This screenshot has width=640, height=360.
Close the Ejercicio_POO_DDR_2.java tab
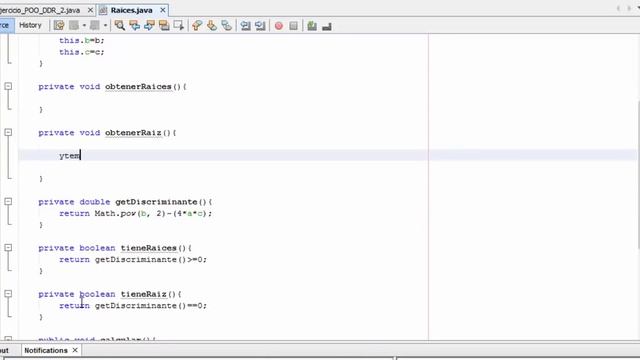90,10
